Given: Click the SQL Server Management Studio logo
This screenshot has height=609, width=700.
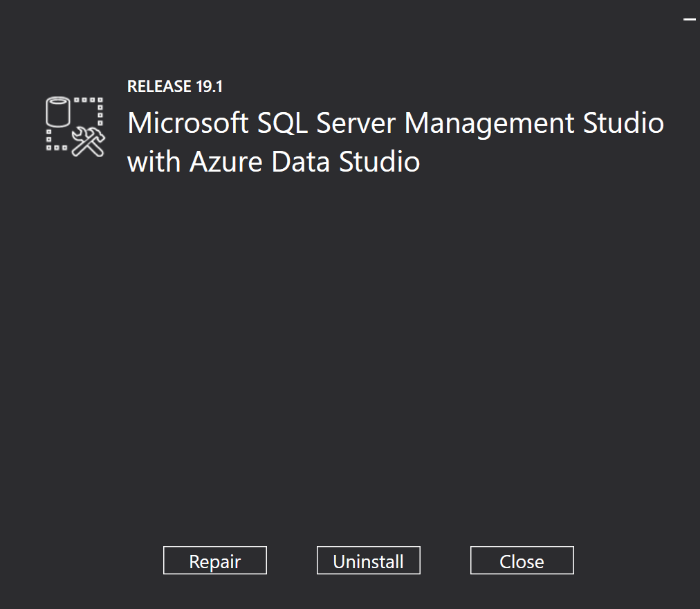Looking at the screenshot, I should pos(75,127).
